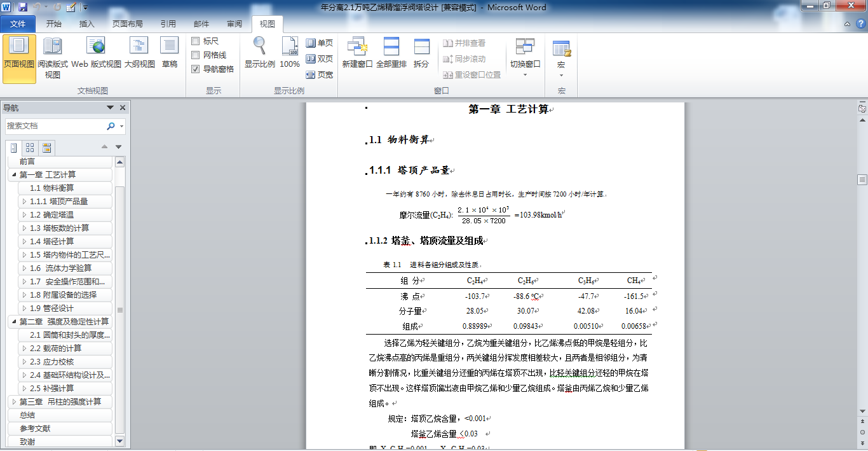Click the document vertical scrollbar thumb

pyautogui.click(x=862, y=179)
